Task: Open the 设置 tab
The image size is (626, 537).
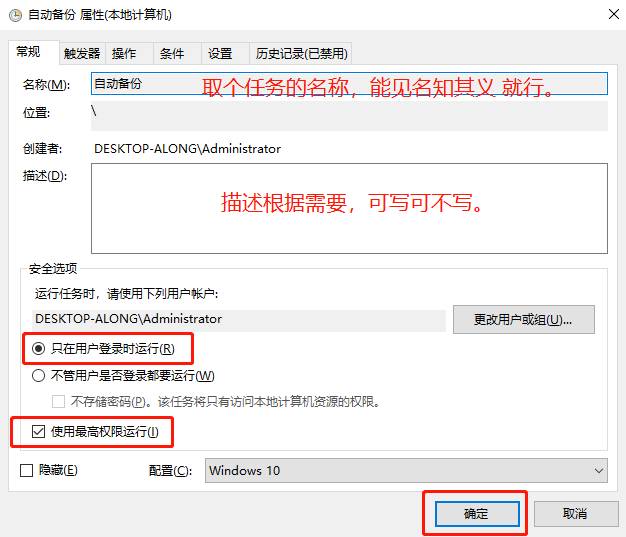Action: [225, 54]
